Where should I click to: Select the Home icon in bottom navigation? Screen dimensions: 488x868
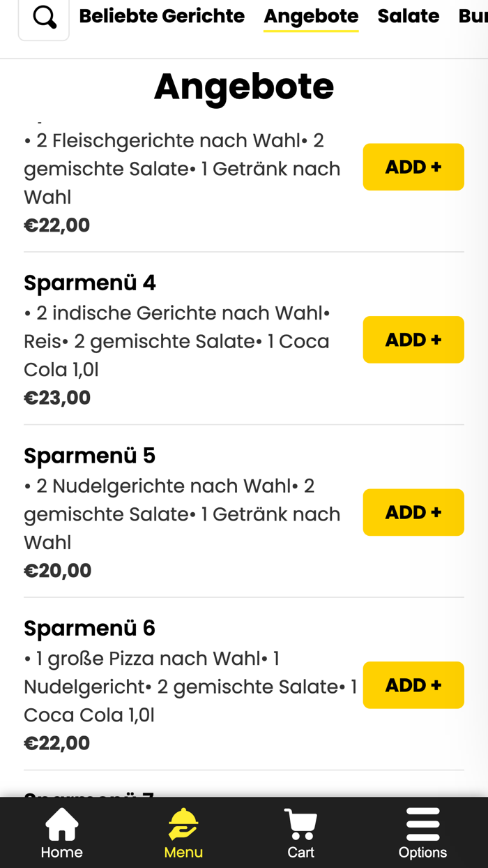click(x=61, y=823)
